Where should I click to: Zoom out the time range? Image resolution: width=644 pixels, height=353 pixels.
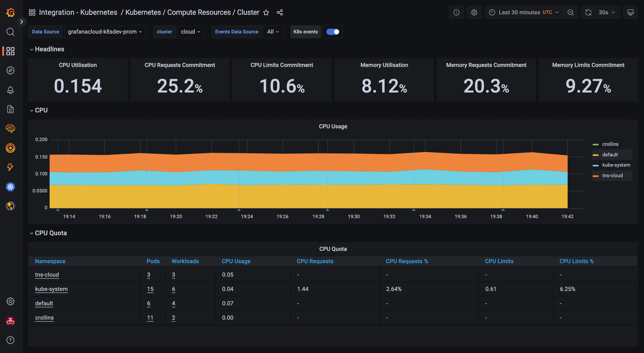point(571,13)
